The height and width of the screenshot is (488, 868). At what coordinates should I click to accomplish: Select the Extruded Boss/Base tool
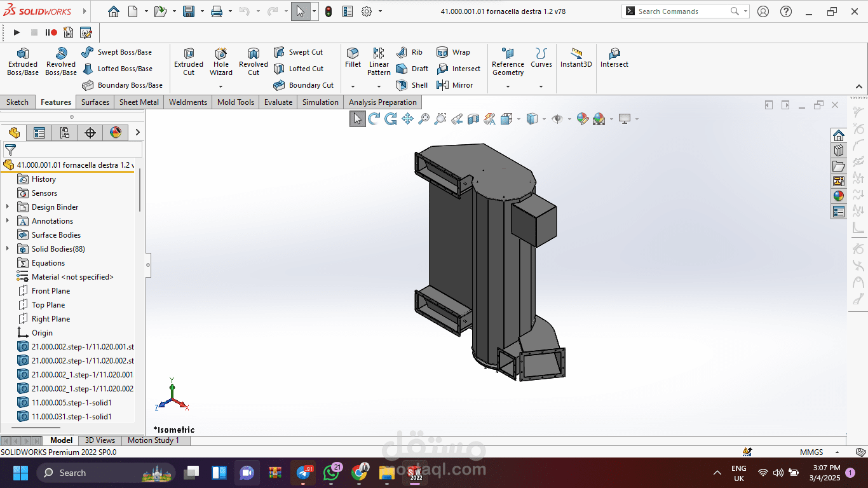(x=23, y=62)
